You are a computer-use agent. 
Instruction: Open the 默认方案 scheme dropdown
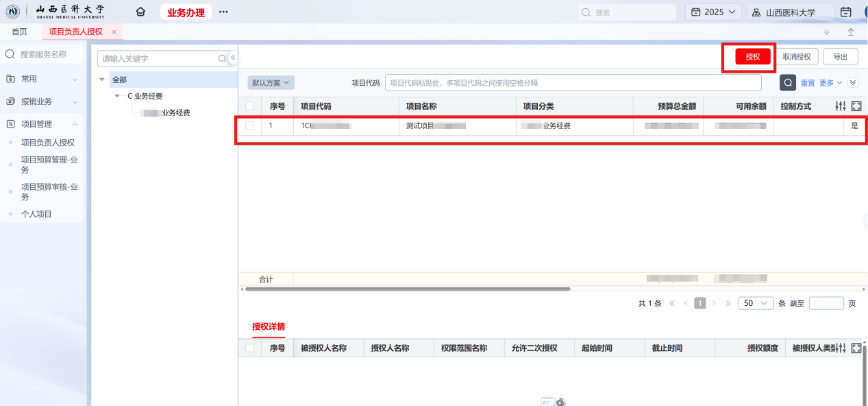[x=271, y=83]
